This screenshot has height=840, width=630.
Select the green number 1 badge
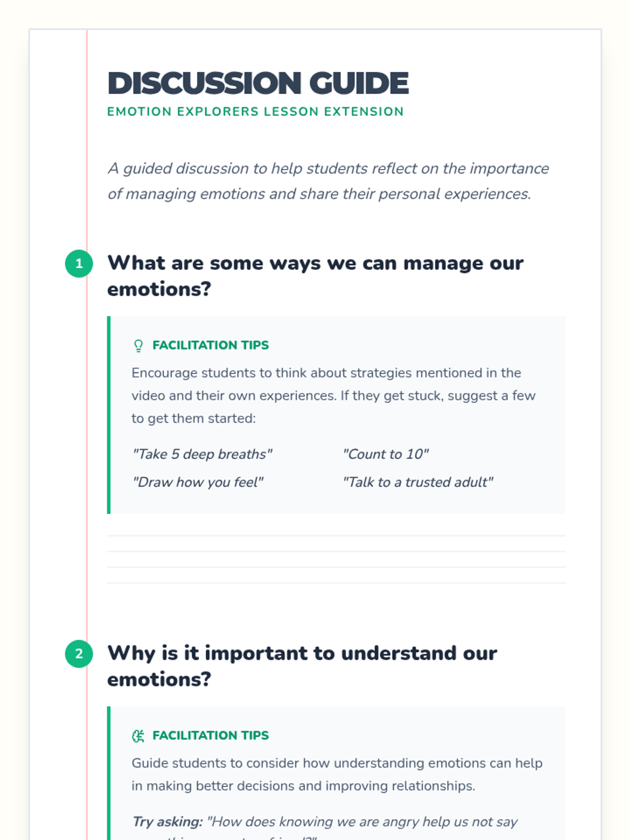pos(79,264)
